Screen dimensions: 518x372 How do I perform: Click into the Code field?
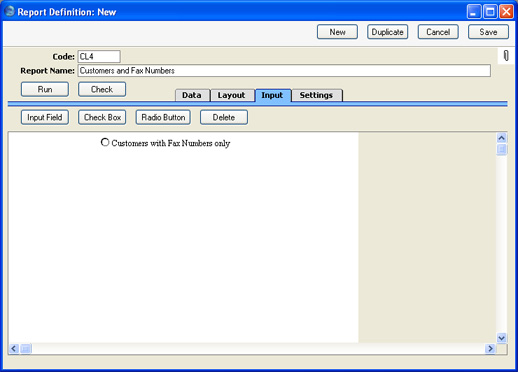(99, 56)
